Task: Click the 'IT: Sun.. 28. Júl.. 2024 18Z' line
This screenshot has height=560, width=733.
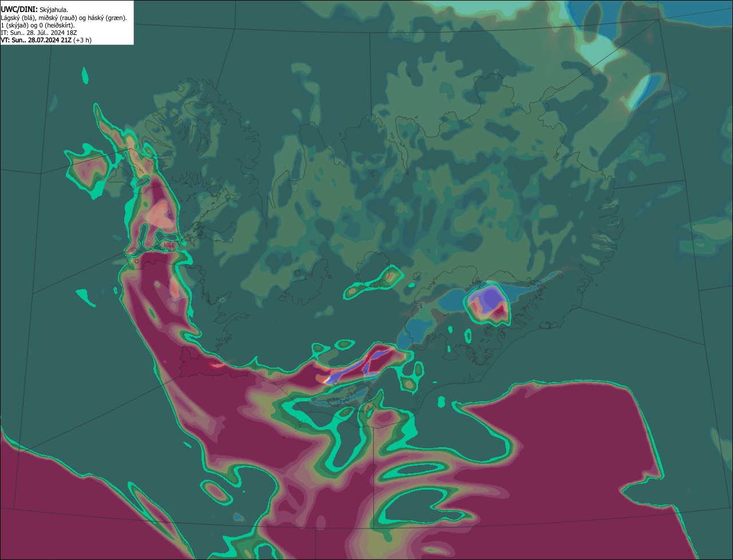Action: [39, 33]
